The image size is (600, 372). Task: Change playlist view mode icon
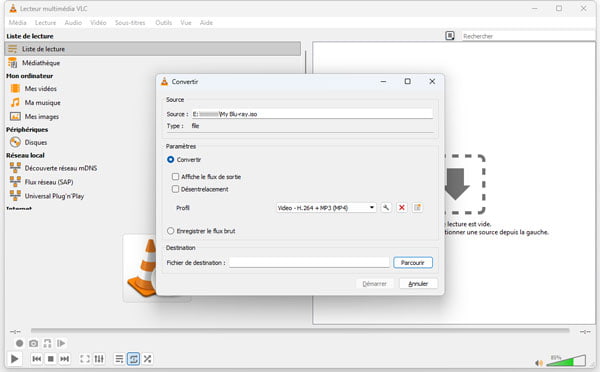pyautogui.click(x=450, y=36)
